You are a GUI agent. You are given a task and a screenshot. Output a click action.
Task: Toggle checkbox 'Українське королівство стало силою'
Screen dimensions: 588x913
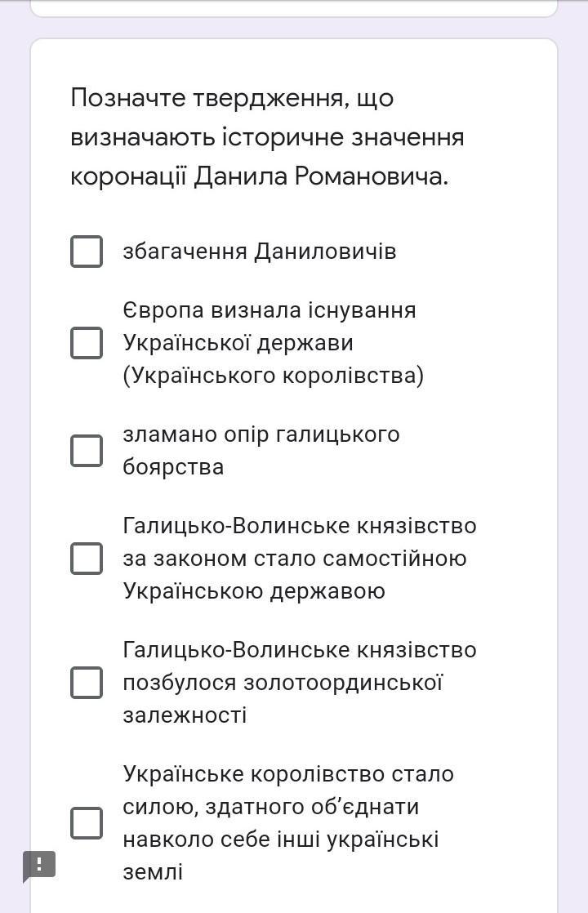pyautogui.click(x=87, y=822)
